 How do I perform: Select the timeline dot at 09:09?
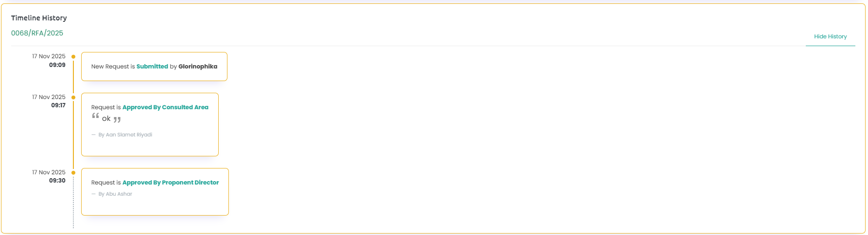point(73,57)
